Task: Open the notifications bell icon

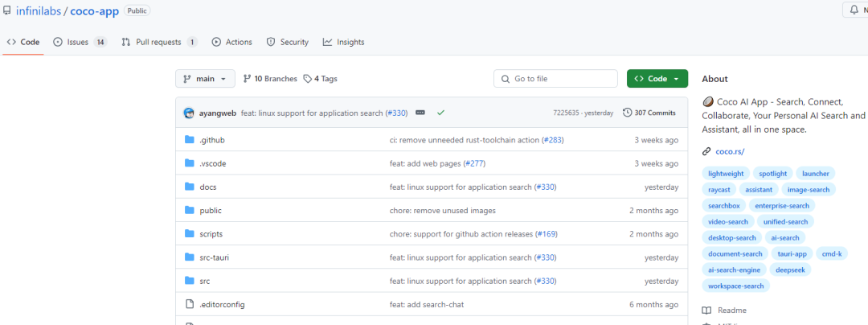Action: click(x=854, y=10)
